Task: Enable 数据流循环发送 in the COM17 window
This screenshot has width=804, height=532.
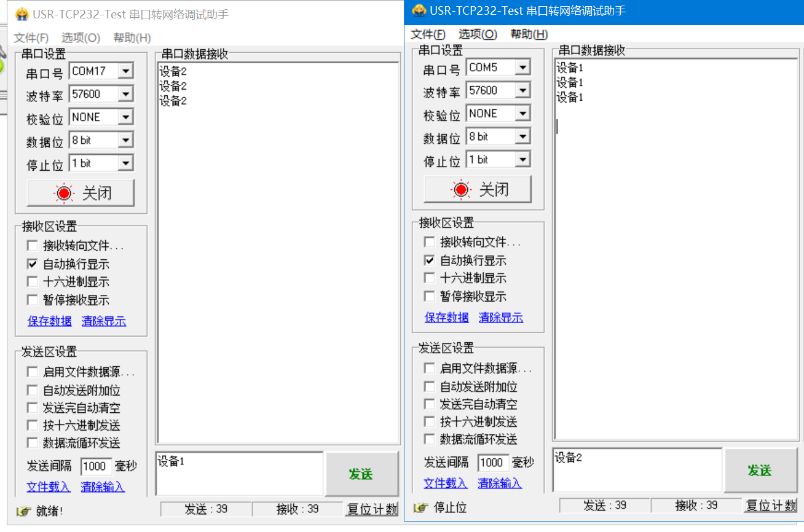Action: coord(33,443)
